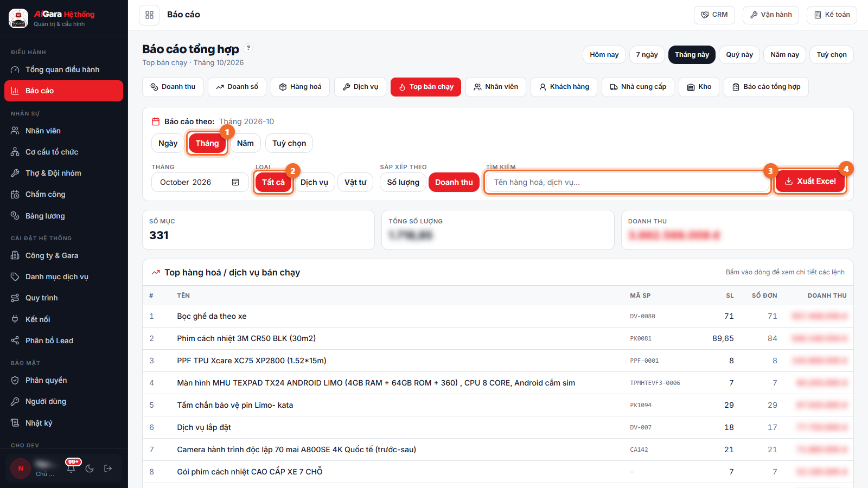Filter type by Vật tư

tap(355, 182)
